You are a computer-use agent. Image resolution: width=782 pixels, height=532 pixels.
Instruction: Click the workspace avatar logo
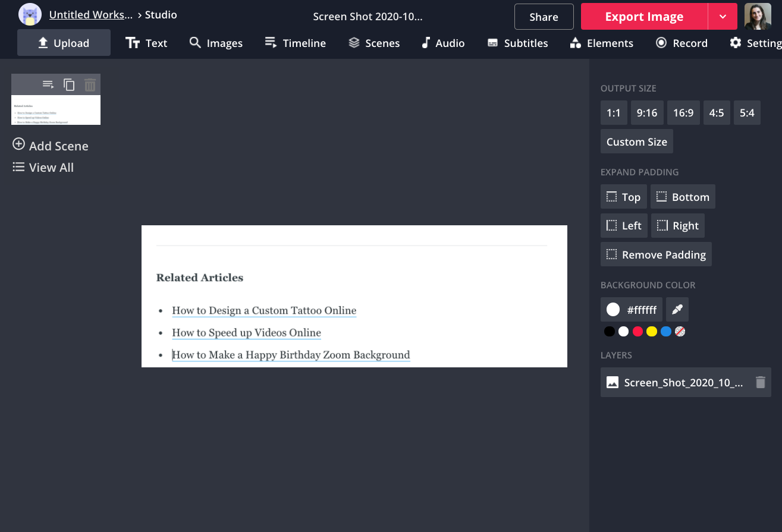(30, 15)
